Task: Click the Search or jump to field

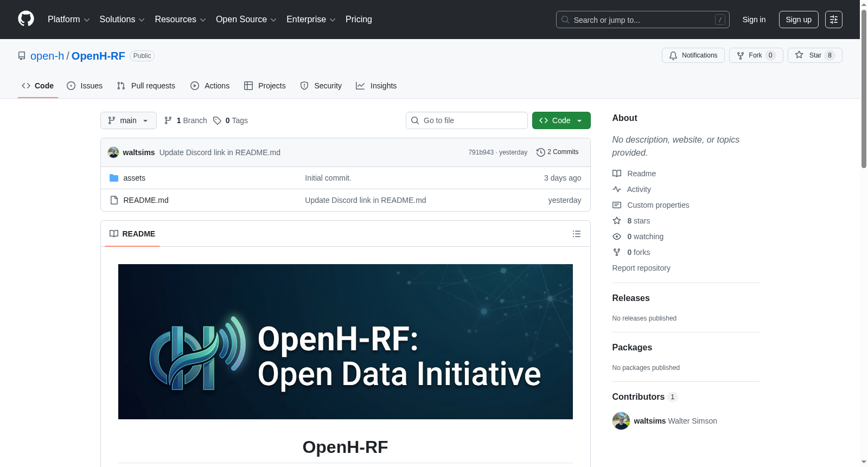Action: (643, 20)
